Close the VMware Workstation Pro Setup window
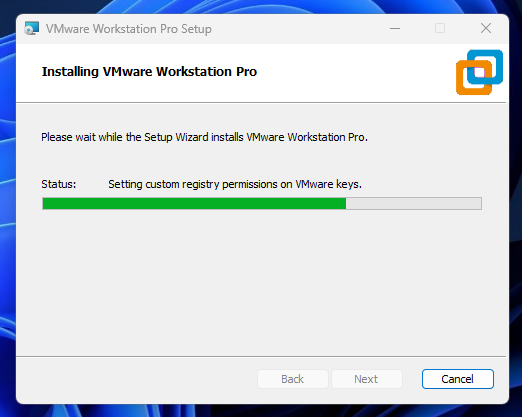This screenshot has width=522, height=417. coord(486,28)
